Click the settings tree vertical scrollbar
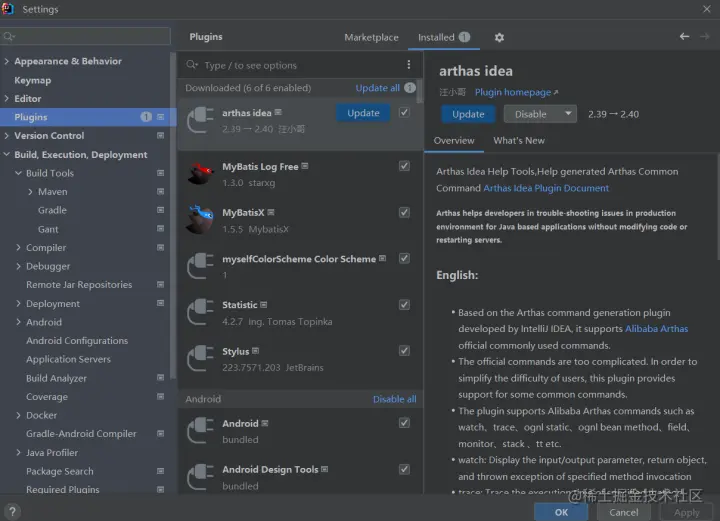Screen dimensions: 720x521 (x=173, y=216)
